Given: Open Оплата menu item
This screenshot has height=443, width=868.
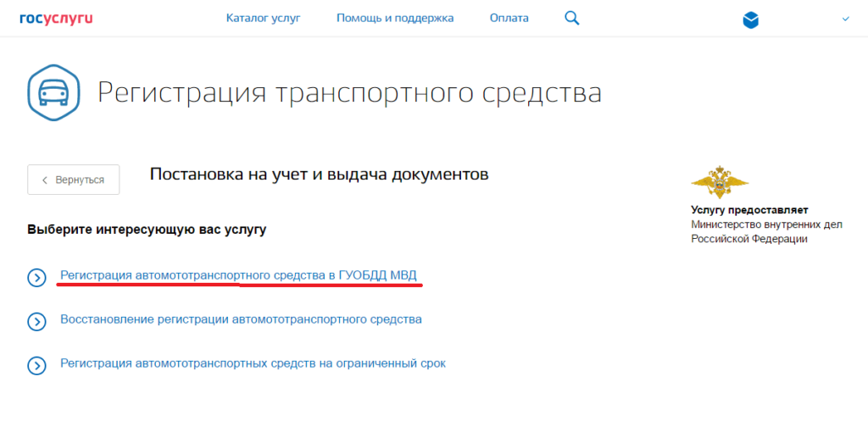Looking at the screenshot, I should pyautogui.click(x=509, y=19).
